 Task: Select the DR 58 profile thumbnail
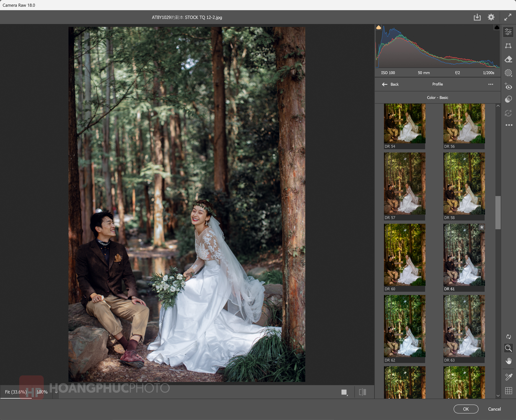click(464, 184)
